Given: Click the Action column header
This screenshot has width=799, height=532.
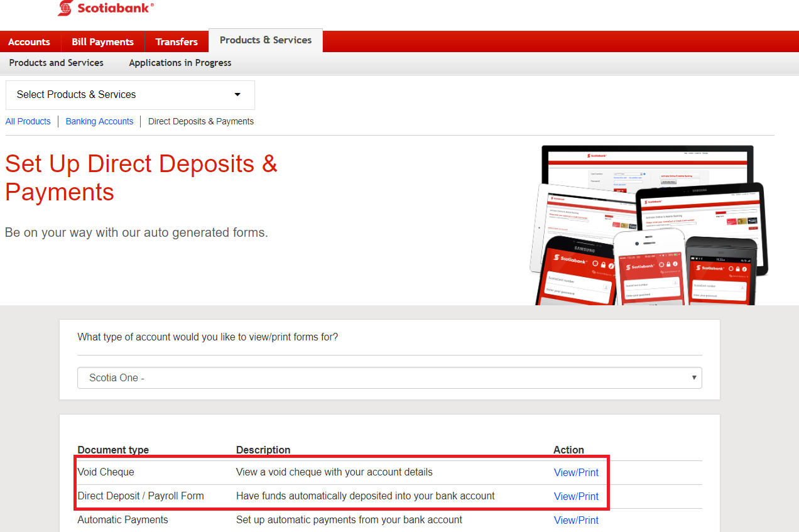Looking at the screenshot, I should 568,450.
